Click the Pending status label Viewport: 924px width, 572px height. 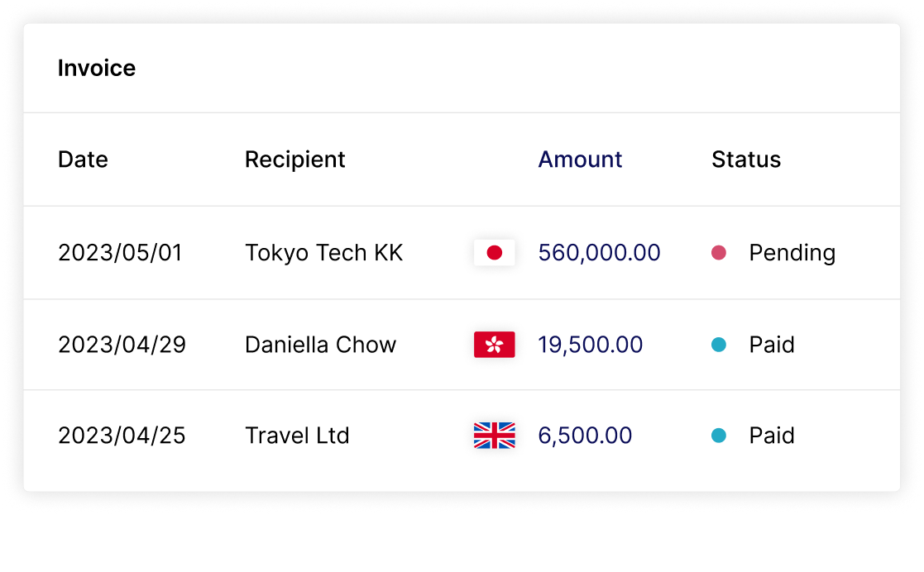[792, 253]
